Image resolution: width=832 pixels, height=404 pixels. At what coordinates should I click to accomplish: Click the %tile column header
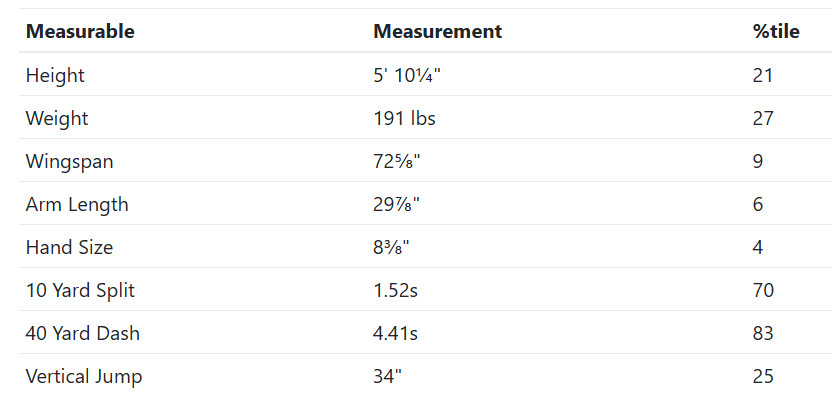776,31
